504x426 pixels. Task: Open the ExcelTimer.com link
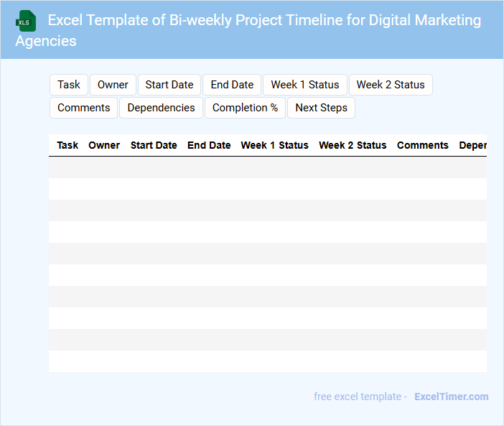[x=451, y=397]
